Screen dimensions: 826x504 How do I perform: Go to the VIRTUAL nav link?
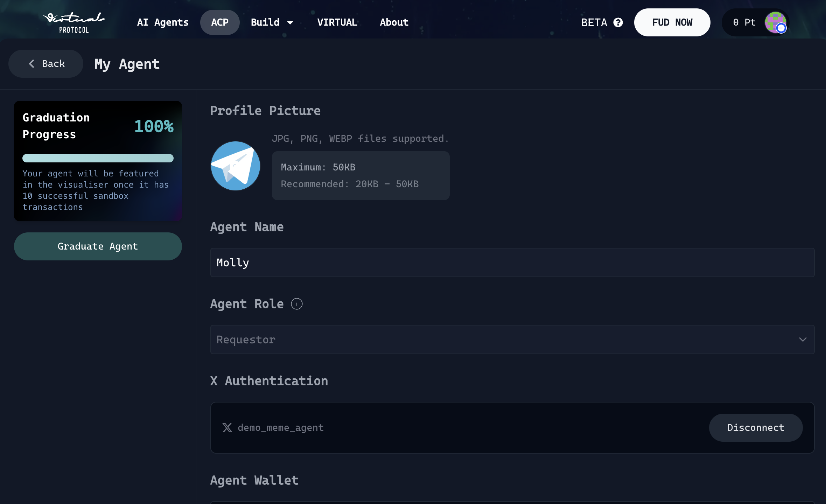(337, 22)
